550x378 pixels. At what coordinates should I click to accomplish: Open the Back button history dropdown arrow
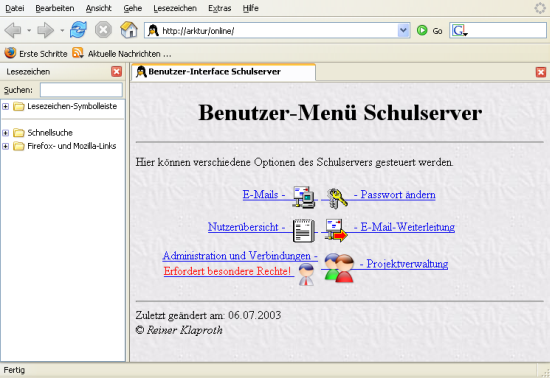[x=29, y=31]
